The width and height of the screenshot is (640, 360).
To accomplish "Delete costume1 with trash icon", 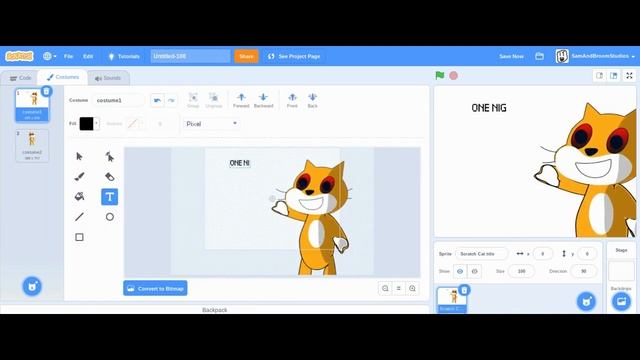I will click(47, 91).
